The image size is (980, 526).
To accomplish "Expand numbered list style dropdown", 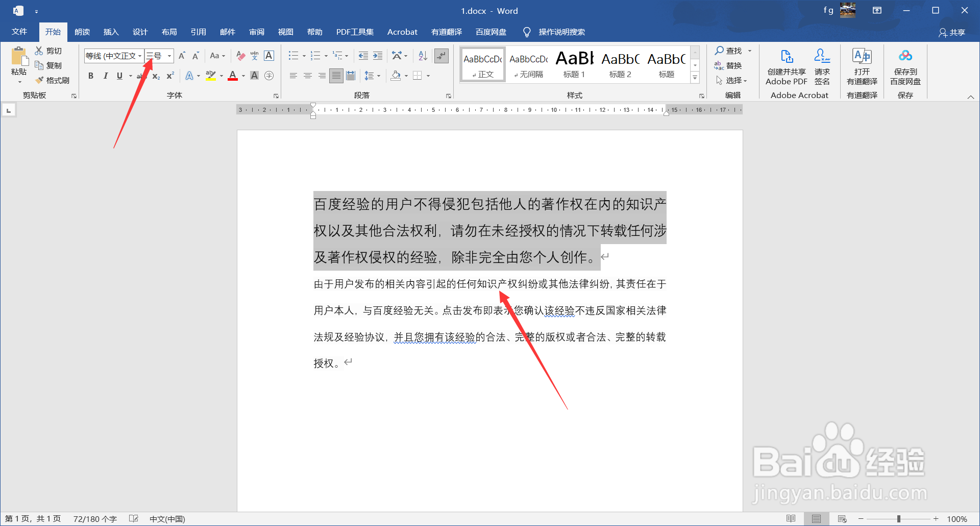I will point(326,56).
